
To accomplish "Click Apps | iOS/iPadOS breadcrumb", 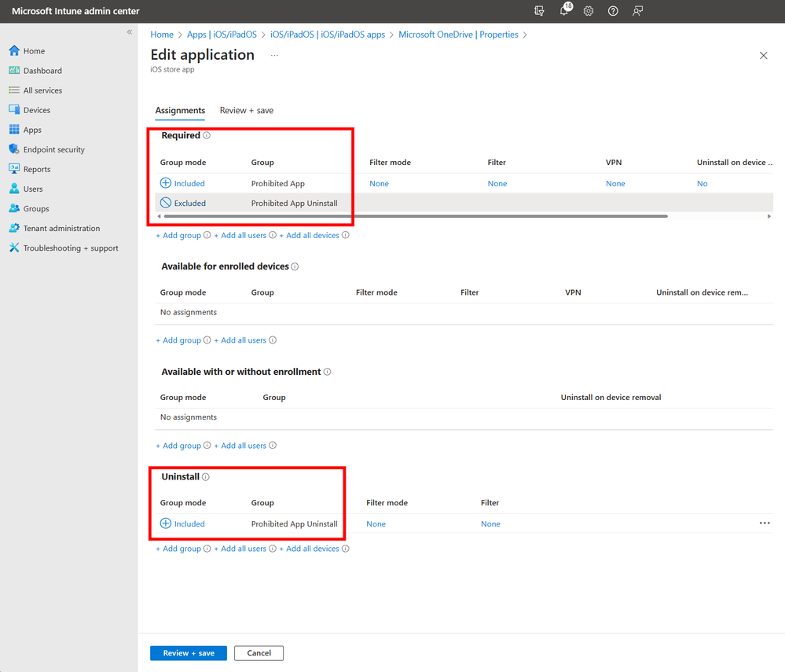I will tap(222, 35).
